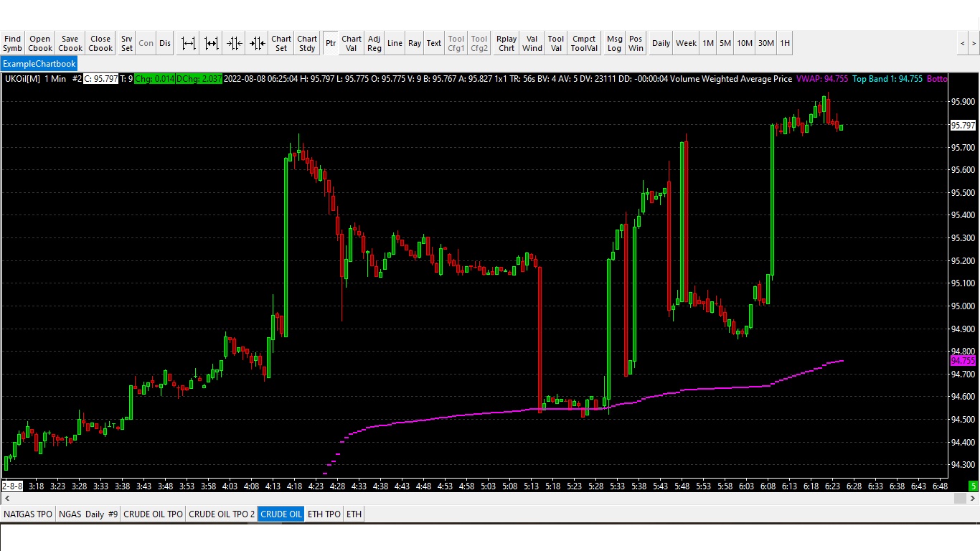
Task: Click the toolbar scroll left arrow
Action: 963,44
